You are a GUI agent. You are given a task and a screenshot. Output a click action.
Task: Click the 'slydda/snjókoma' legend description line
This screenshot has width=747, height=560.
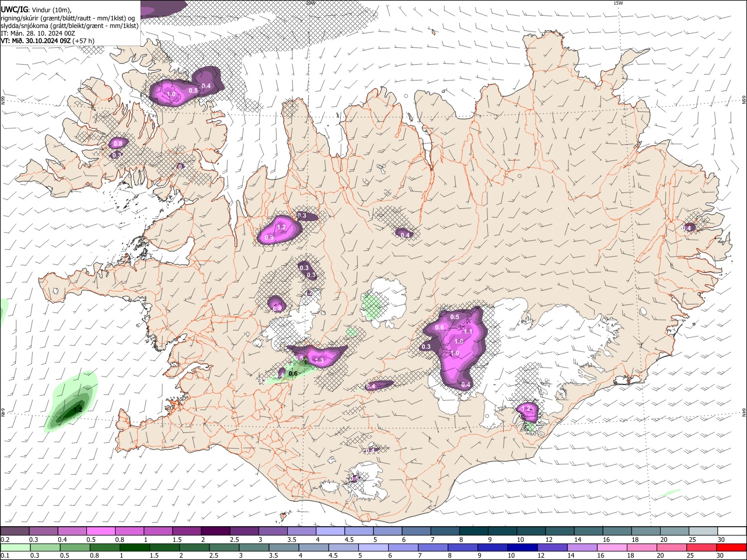point(69,26)
